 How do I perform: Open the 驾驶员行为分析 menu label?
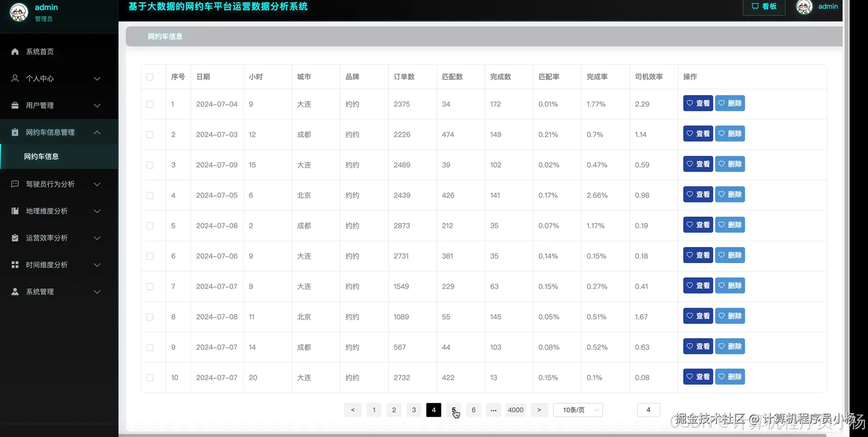[50, 184]
